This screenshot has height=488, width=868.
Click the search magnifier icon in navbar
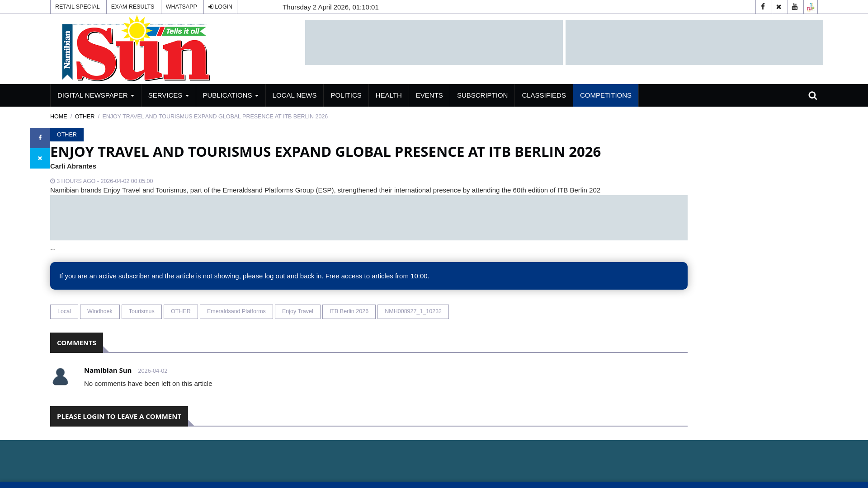pyautogui.click(x=812, y=95)
